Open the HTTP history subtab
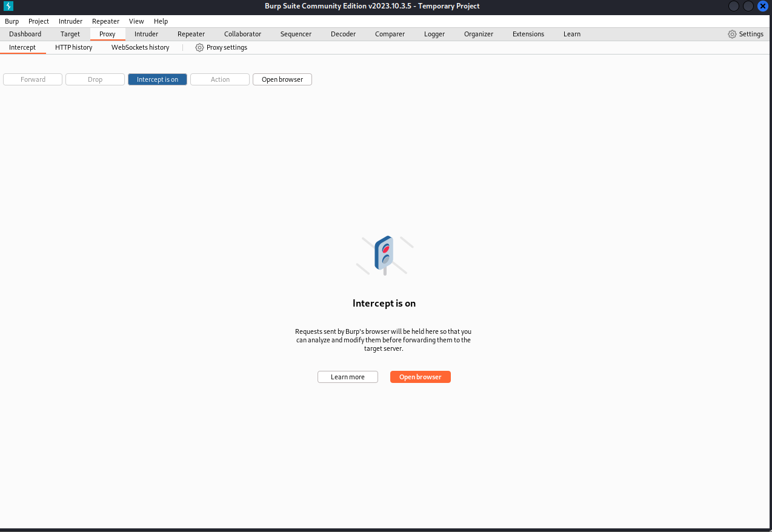 coord(74,47)
